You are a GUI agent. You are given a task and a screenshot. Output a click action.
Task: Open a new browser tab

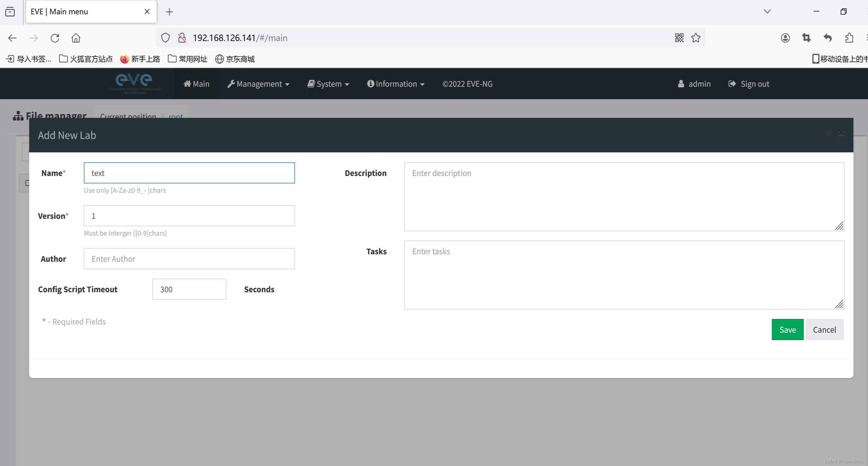169,12
